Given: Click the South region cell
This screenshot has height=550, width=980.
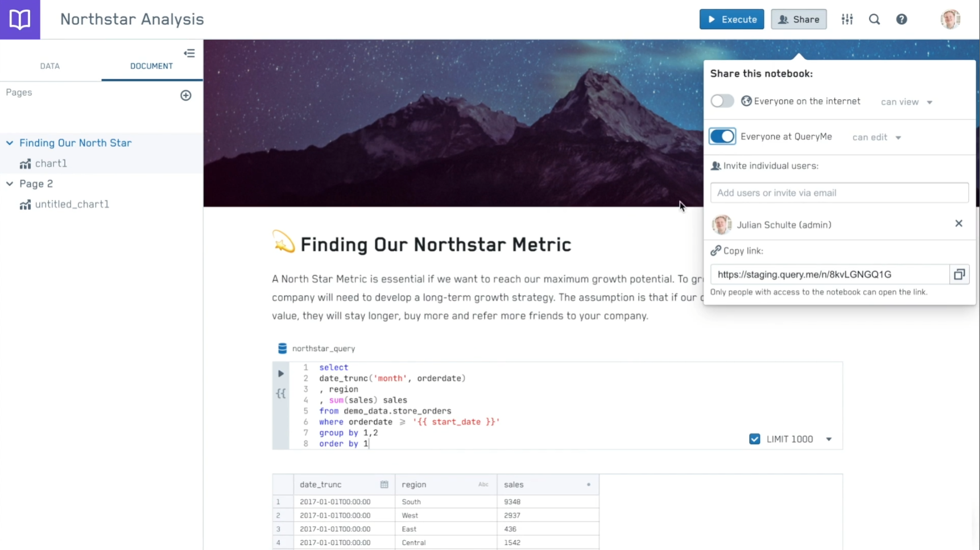Looking at the screenshot, I should [x=446, y=502].
